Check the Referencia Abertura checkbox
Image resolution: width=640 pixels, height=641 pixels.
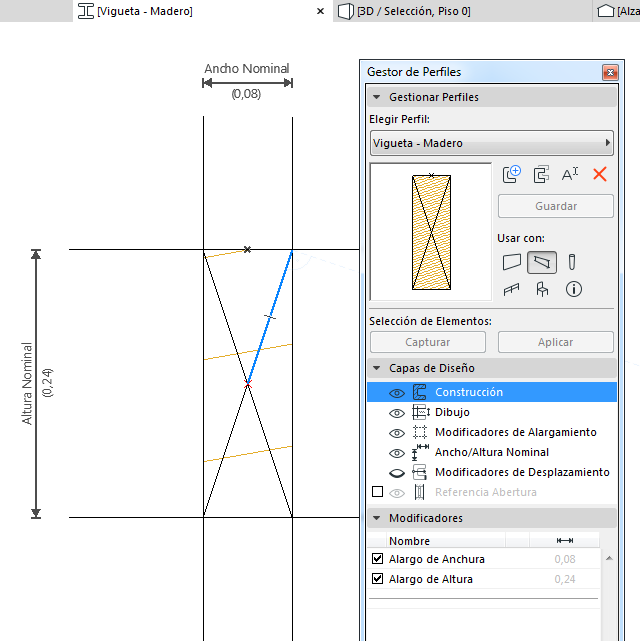(378, 491)
